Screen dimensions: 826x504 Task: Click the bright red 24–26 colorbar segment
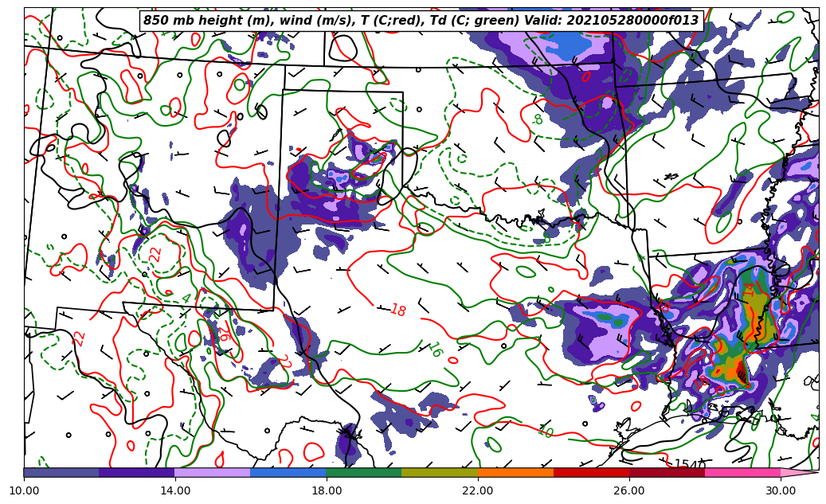click(591, 472)
